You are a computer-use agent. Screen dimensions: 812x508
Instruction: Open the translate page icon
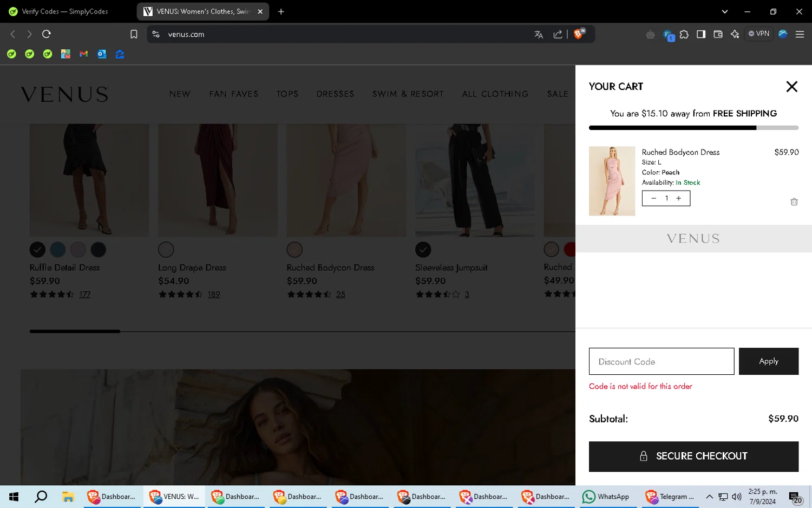(539, 34)
